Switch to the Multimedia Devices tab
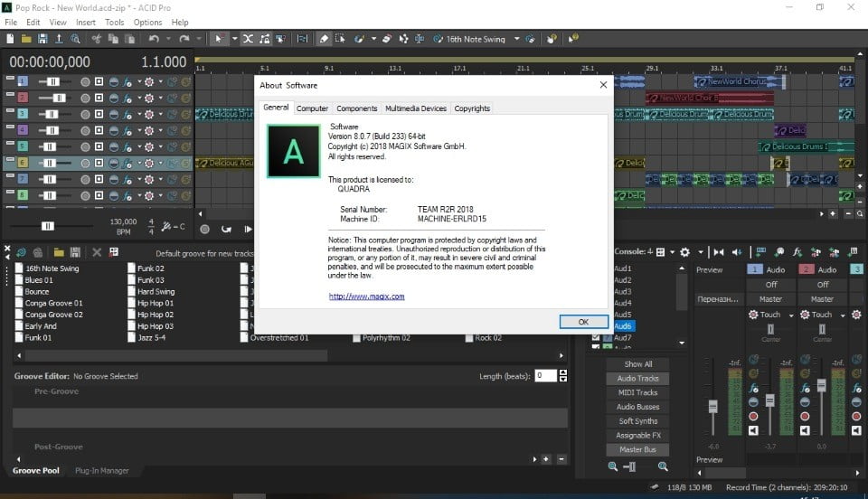 tap(416, 108)
